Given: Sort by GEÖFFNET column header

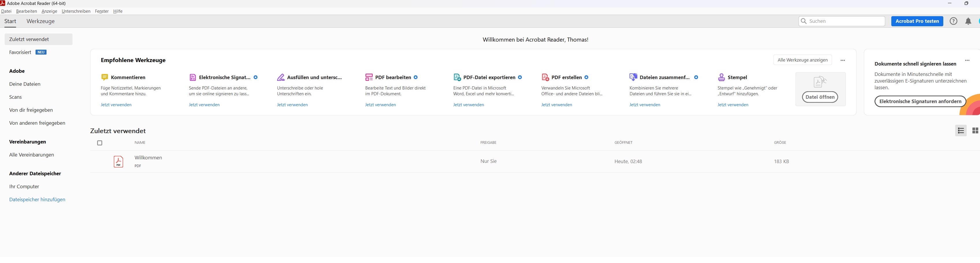Looking at the screenshot, I should tap(623, 143).
